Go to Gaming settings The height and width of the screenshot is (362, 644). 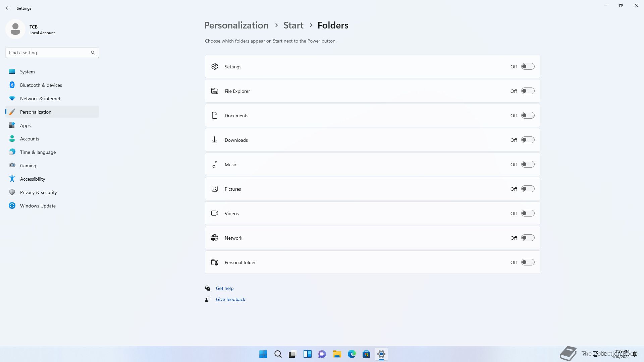coord(52,165)
